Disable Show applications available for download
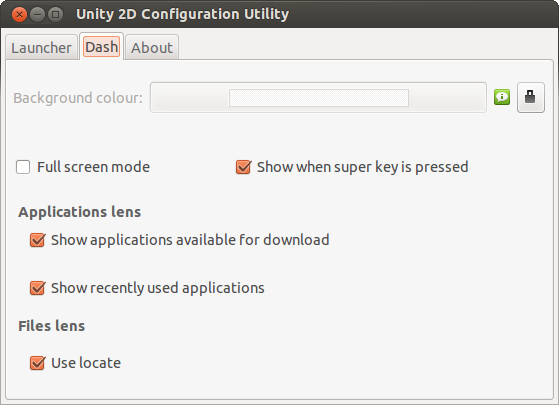 [x=37, y=240]
